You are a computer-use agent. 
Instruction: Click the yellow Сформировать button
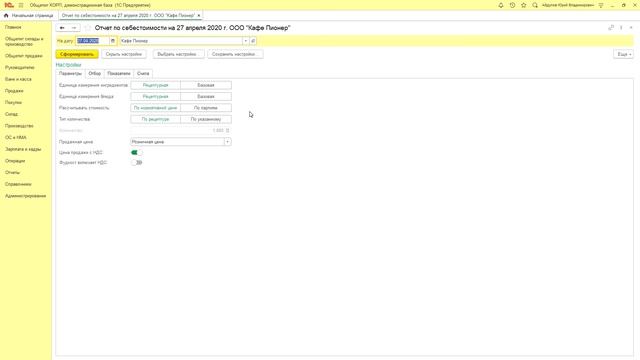coord(77,54)
